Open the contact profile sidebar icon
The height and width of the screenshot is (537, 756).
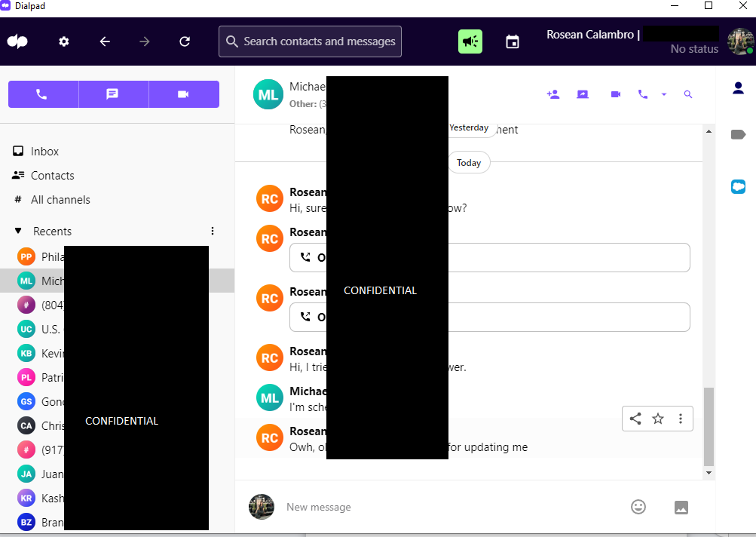(x=738, y=87)
